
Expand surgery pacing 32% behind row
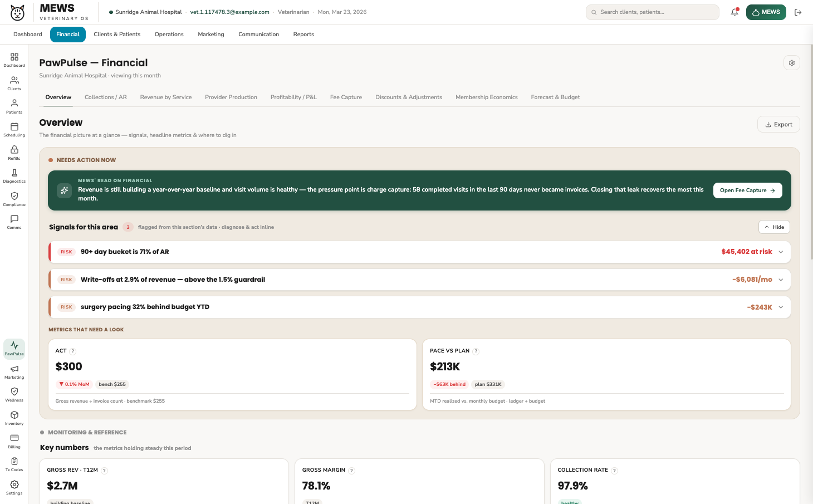pos(420,307)
